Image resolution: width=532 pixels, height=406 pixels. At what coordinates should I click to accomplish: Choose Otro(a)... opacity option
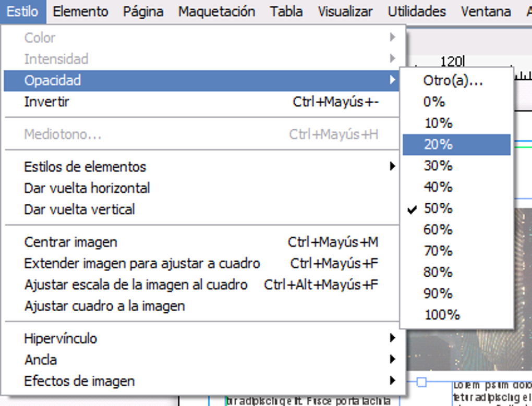[453, 80]
